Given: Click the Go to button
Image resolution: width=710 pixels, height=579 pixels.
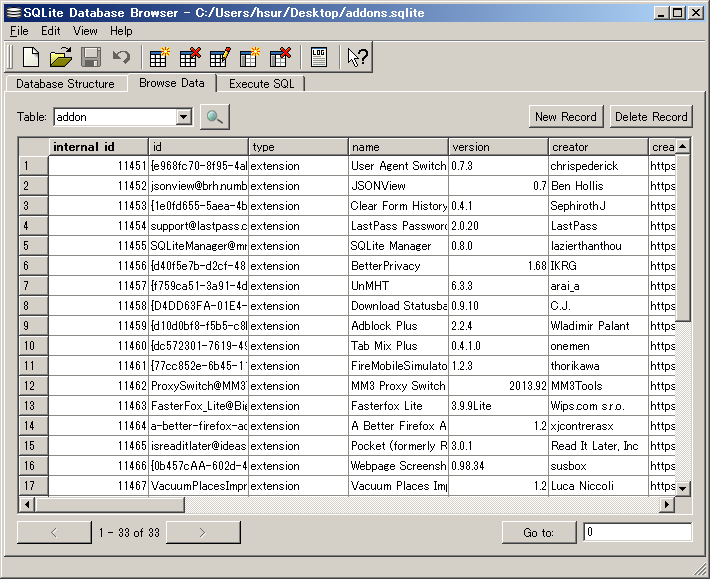Looking at the screenshot, I should 538,532.
